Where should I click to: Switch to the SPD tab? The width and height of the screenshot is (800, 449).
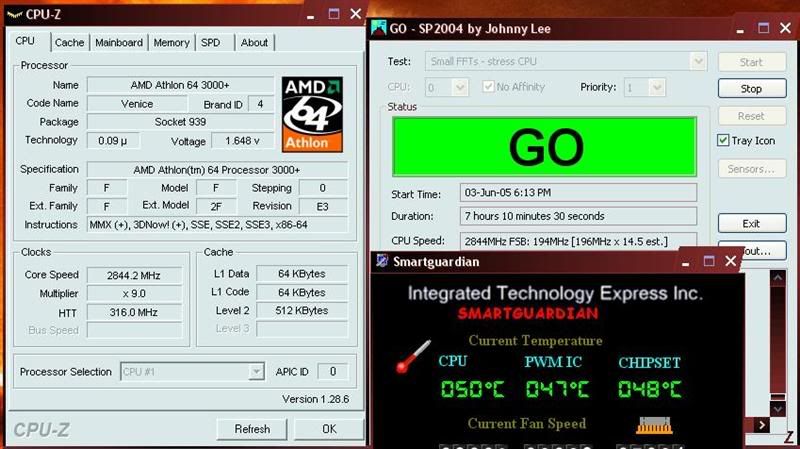(x=210, y=43)
